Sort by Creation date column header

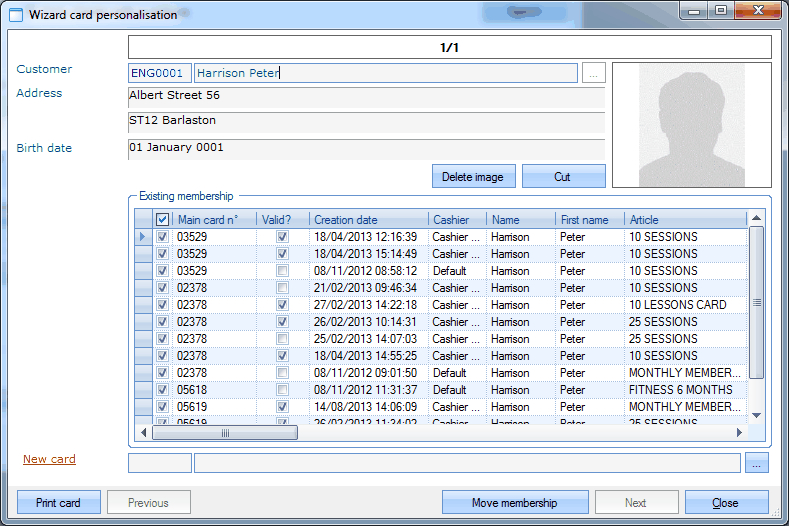coord(368,219)
